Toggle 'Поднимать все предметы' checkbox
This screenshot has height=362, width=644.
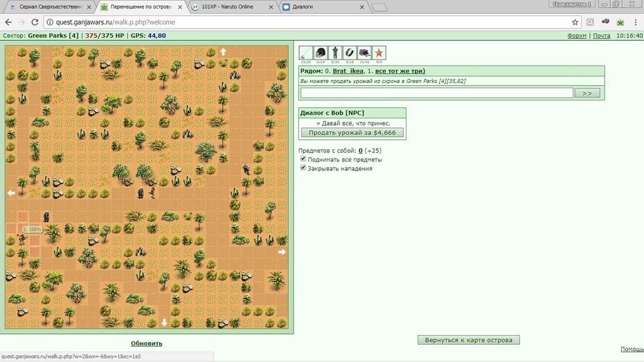303,159
